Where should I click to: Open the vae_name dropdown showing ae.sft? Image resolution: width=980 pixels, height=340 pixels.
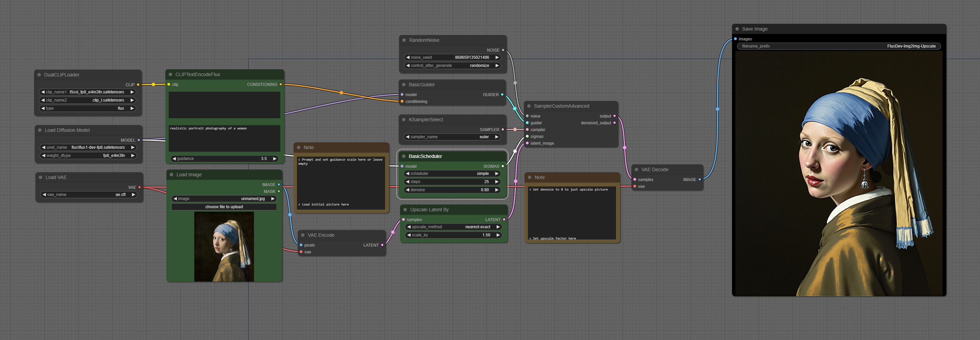[x=89, y=195]
